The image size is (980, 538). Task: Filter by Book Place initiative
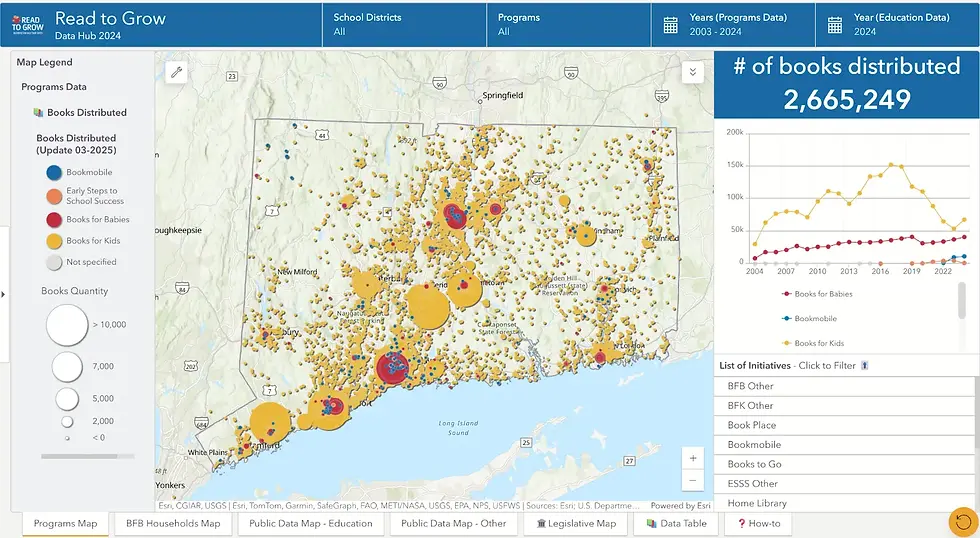tap(844, 425)
